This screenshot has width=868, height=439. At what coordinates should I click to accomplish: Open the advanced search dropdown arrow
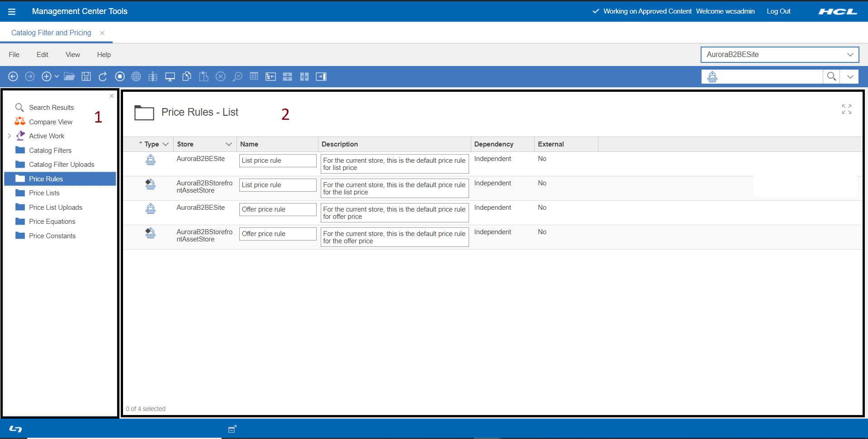click(850, 76)
